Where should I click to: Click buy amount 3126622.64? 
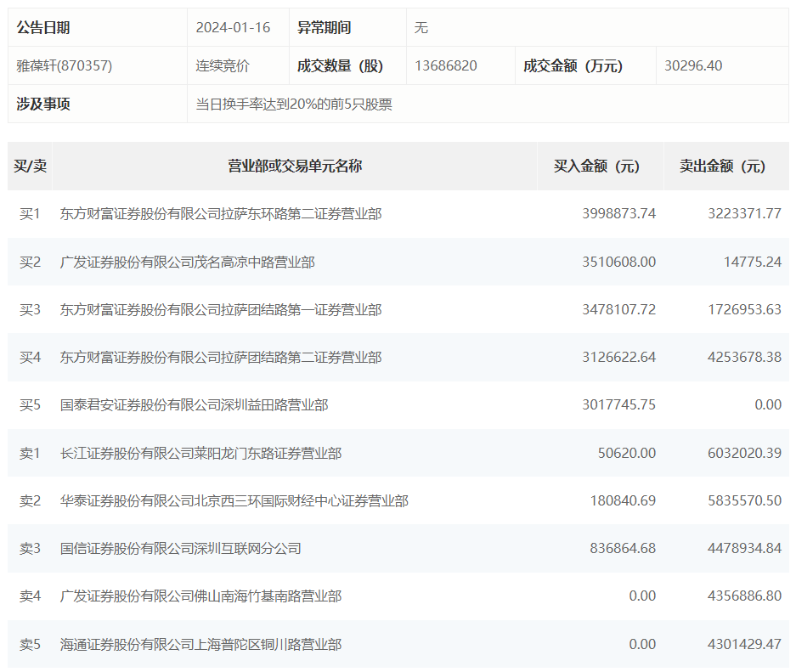pyautogui.click(x=618, y=358)
